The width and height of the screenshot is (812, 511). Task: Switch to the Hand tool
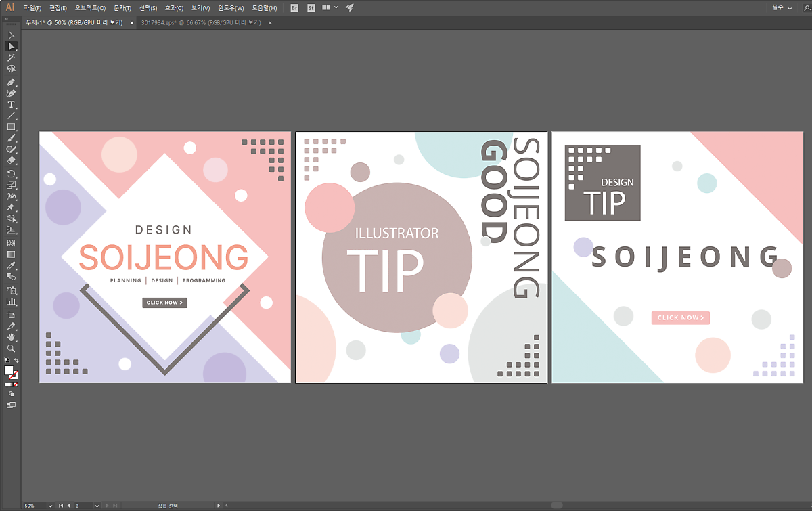tap(11, 336)
